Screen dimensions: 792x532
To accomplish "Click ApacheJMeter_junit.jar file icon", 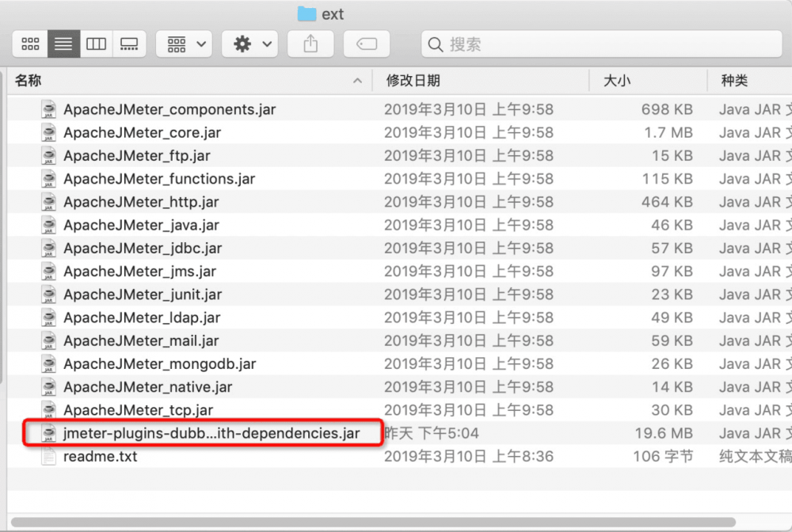I will 48,294.
